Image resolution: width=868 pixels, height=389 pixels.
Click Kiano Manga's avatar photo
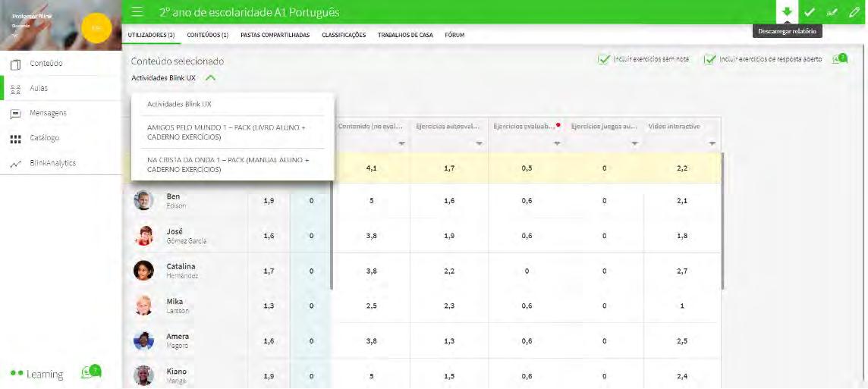click(x=144, y=375)
